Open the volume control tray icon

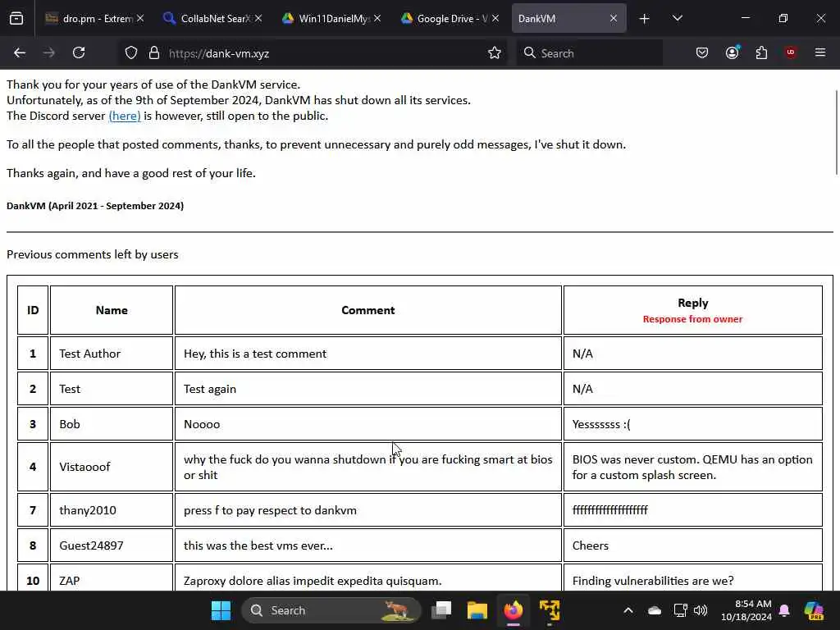pyautogui.click(x=701, y=610)
